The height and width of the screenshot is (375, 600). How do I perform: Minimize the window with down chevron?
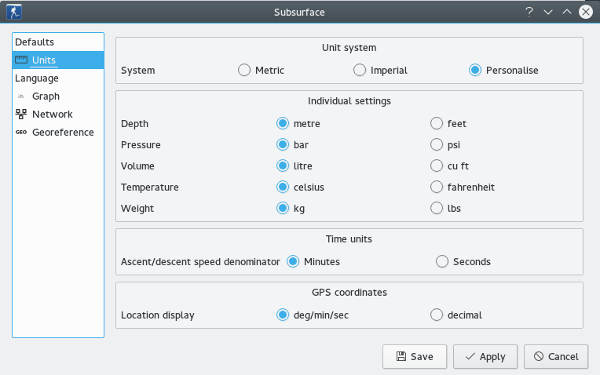tap(548, 12)
